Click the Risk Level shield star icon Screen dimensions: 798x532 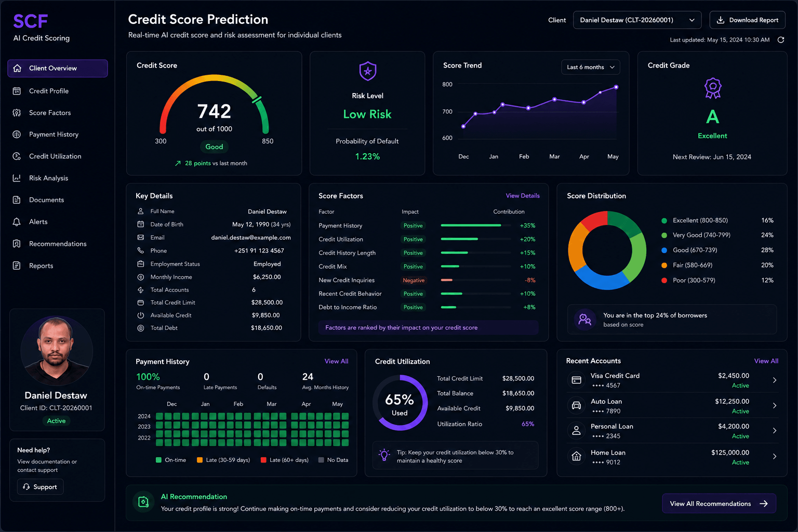368,71
